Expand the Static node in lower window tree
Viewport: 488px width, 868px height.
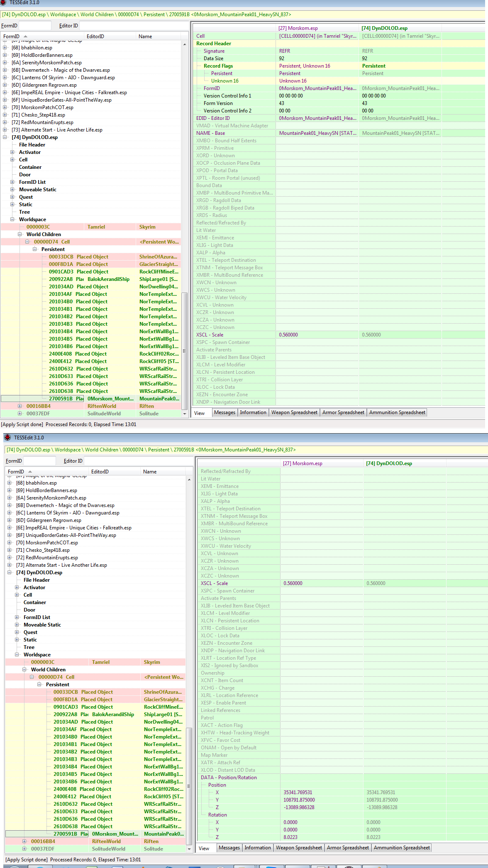[17, 639]
